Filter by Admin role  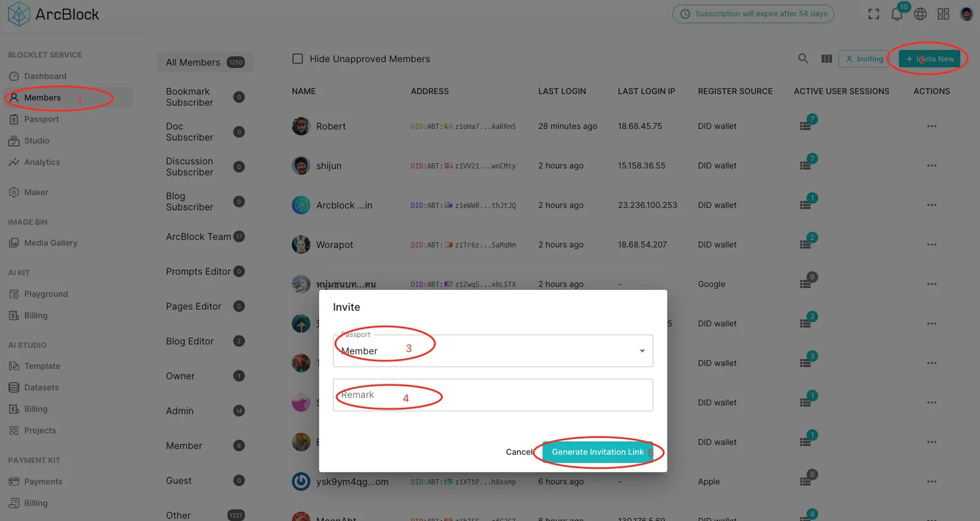tap(205, 411)
